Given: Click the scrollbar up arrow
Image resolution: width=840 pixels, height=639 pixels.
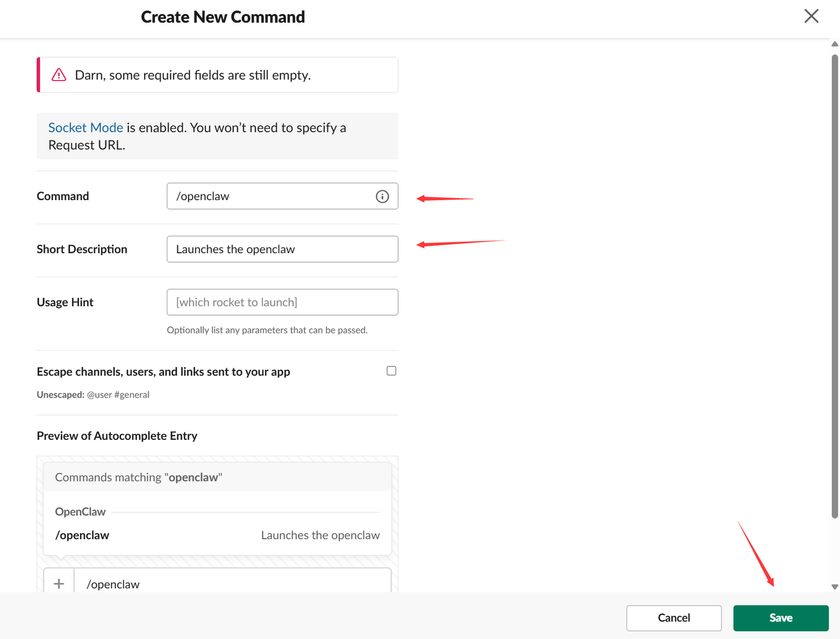Looking at the screenshot, I should pos(835,44).
